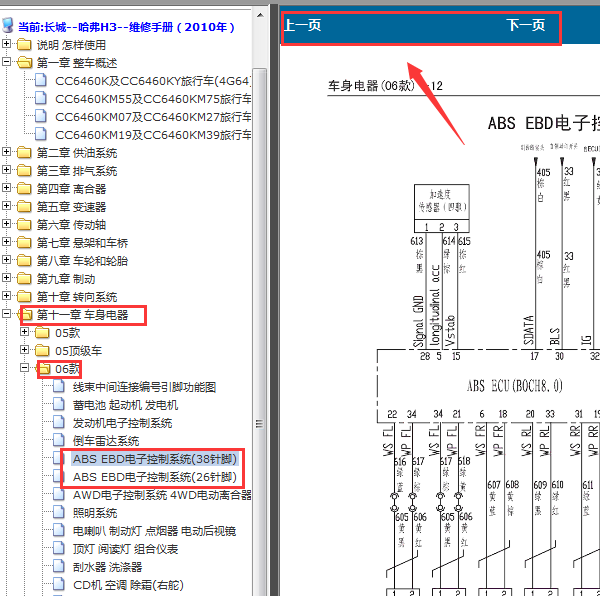Collapse the 06款 subfolder

(24, 367)
